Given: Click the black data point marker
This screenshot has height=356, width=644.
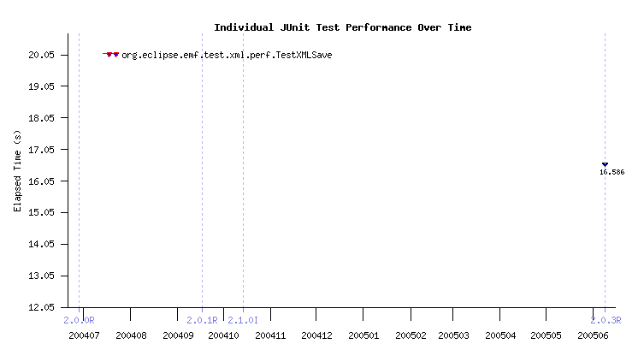Looking at the screenshot, I should pos(605,164).
